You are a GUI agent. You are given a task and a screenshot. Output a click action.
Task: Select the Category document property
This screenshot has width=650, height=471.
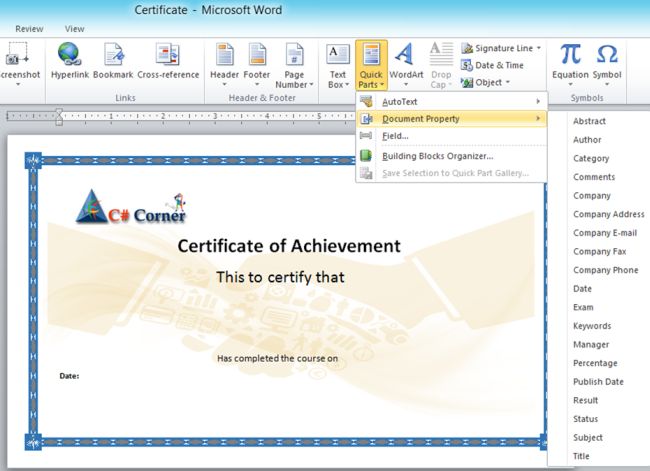point(591,158)
